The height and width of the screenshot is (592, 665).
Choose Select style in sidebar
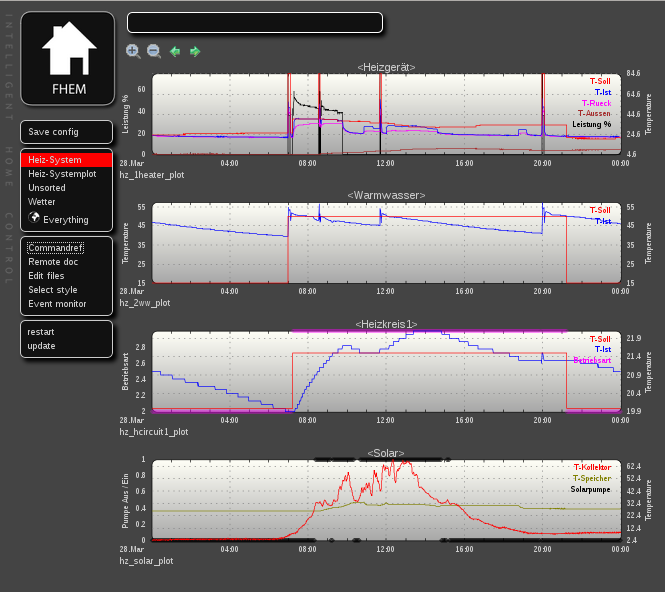[52, 290]
